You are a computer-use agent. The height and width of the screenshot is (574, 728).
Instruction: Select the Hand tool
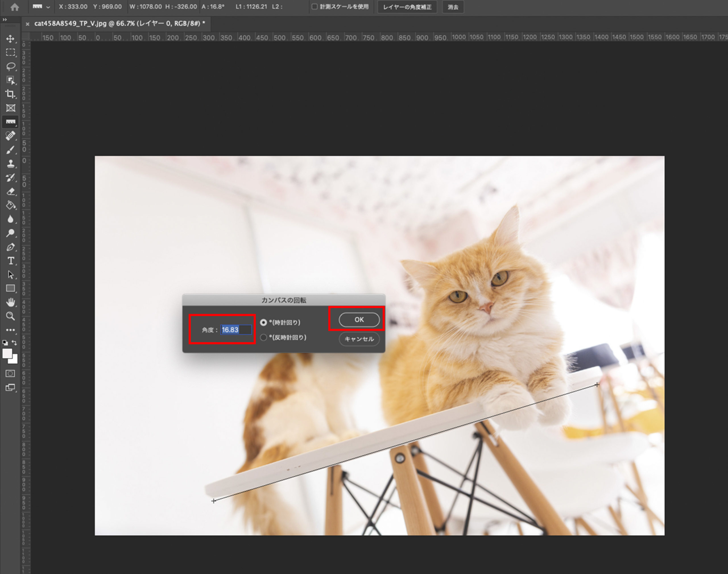pyautogui.click(x=11, y=302)
